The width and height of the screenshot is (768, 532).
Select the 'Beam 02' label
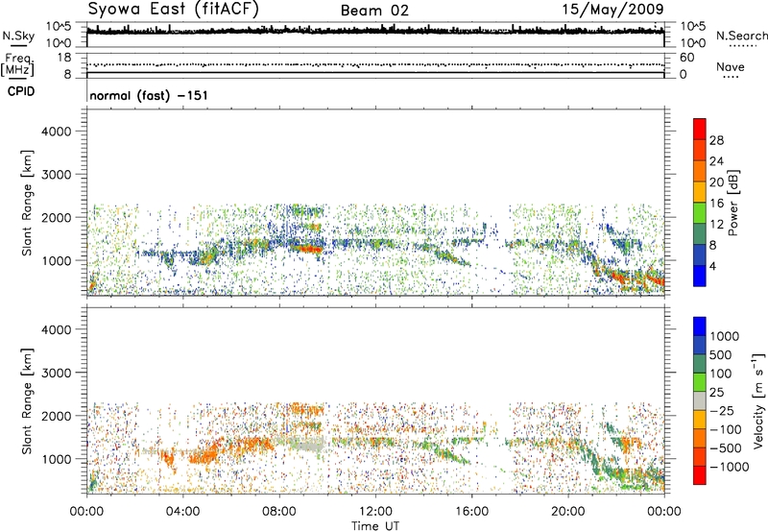pos(374,11)
